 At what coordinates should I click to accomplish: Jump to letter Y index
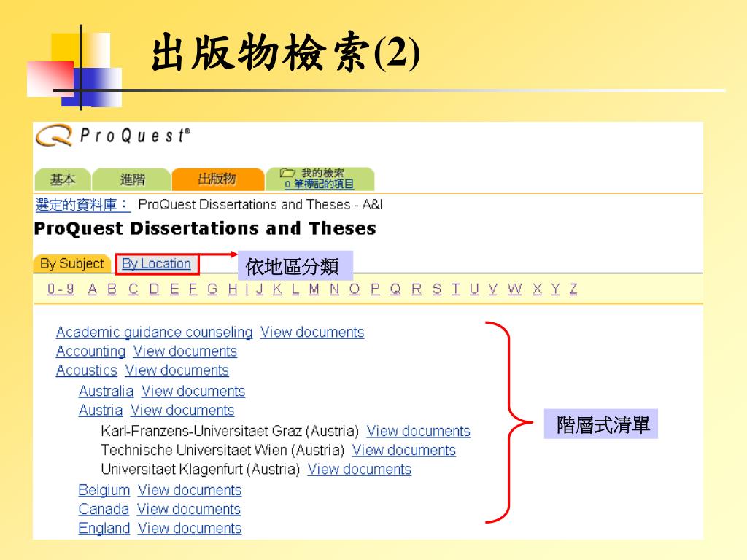(x=555, y=289)
